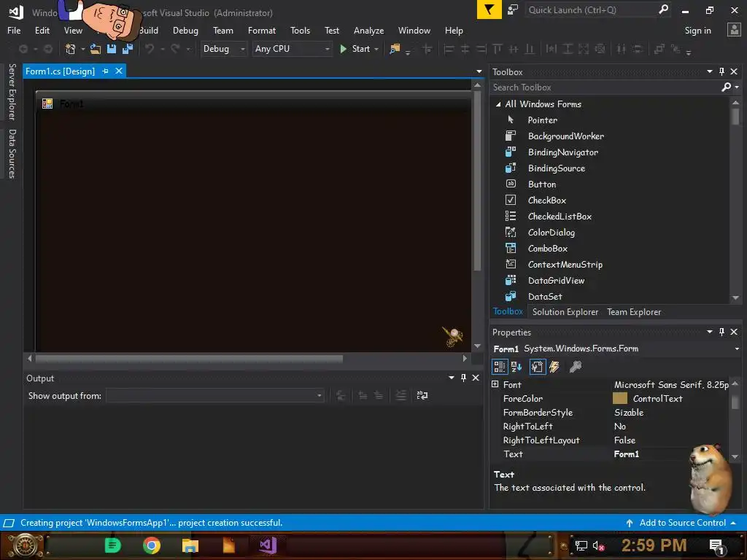Click the Open File folder icon

[x=96, y=49]
